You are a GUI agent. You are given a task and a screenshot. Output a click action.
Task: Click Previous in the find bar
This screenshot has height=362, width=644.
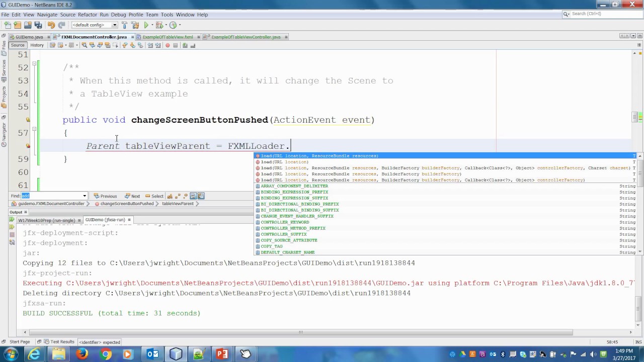tap(105, 196)
